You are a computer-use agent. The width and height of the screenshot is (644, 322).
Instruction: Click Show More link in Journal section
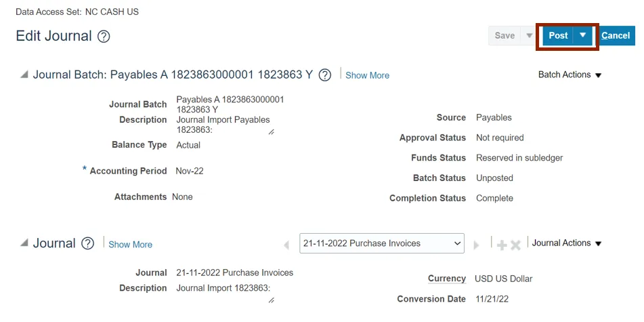coord(130,245)
